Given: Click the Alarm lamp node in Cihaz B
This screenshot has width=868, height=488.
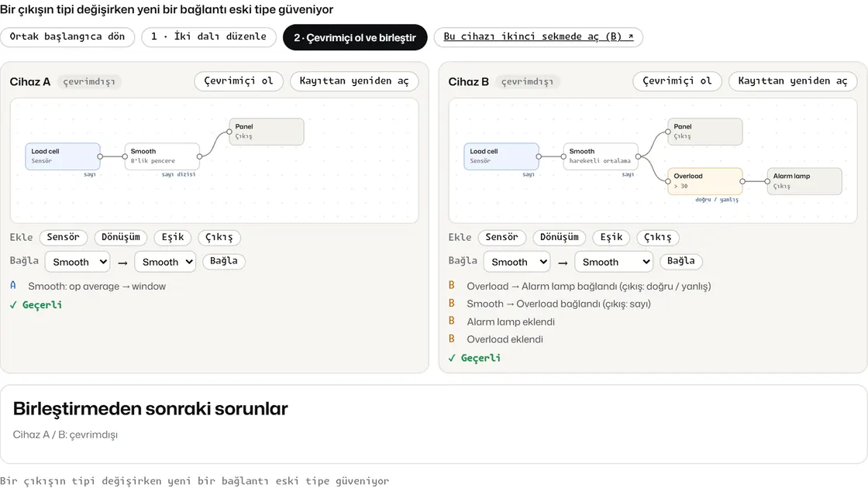Looking at the screenshot, I should click(x=804, y=181).
